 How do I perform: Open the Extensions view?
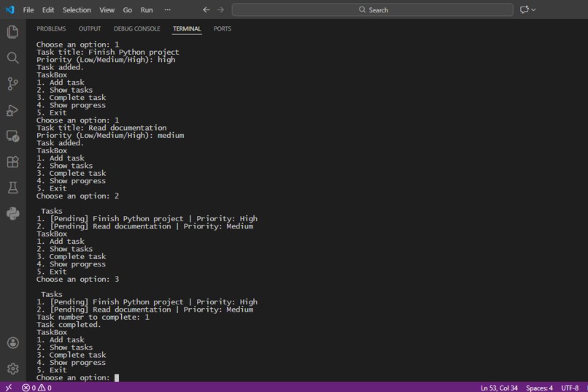pyautogui.click(x=12, y=161)
